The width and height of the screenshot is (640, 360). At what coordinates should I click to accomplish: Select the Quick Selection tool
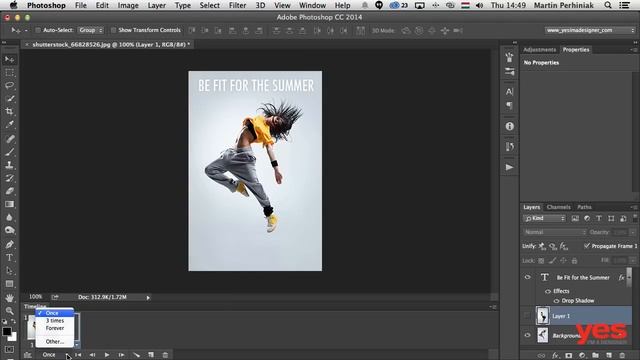[x=9, y=98]
